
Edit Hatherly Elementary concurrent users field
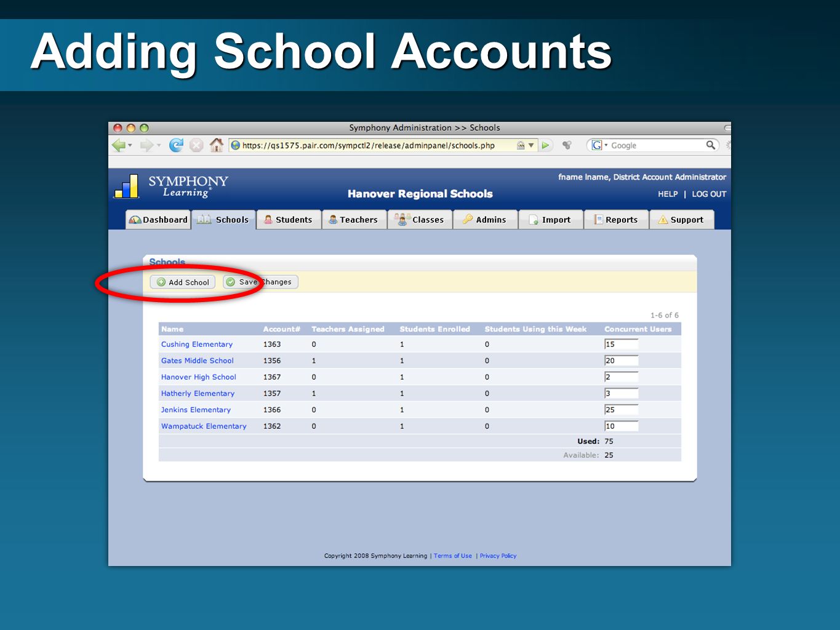tap(621, 393)
